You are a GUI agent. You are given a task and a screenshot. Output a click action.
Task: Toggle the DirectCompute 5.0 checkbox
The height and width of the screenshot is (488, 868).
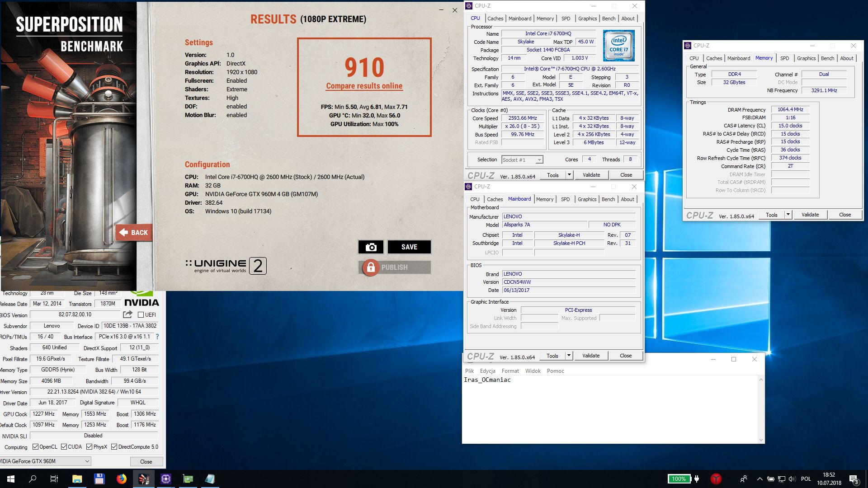click(114, 447)
